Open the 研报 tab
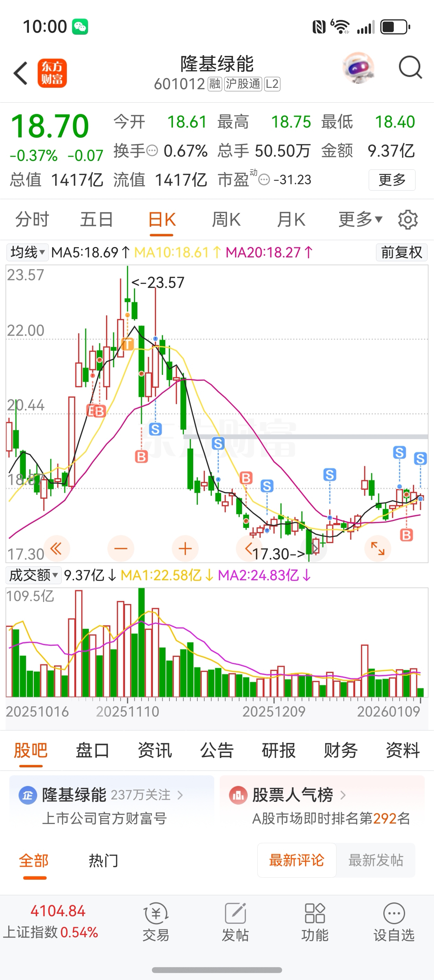Viewport: 434px width, 980px height. 279,751
